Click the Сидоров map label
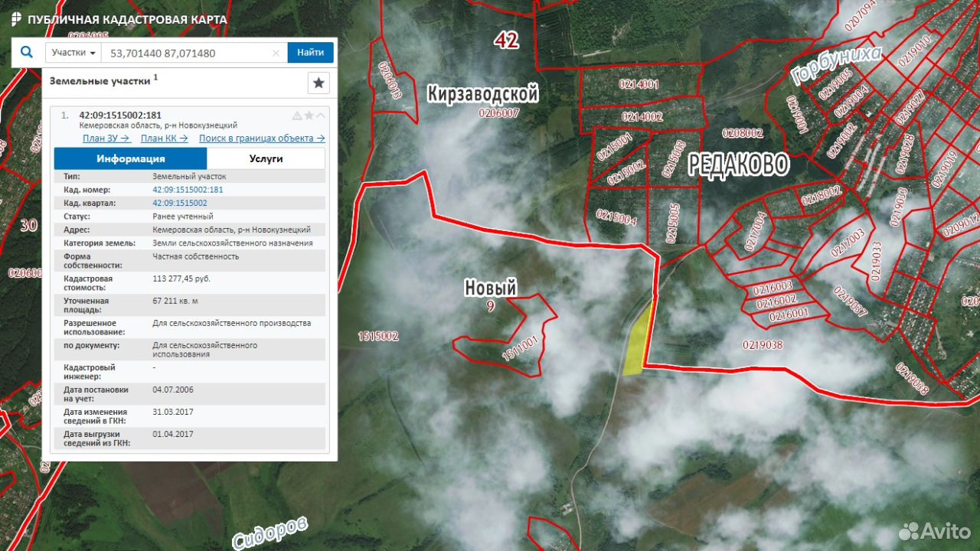980x551 pixels. click(270, 532)
